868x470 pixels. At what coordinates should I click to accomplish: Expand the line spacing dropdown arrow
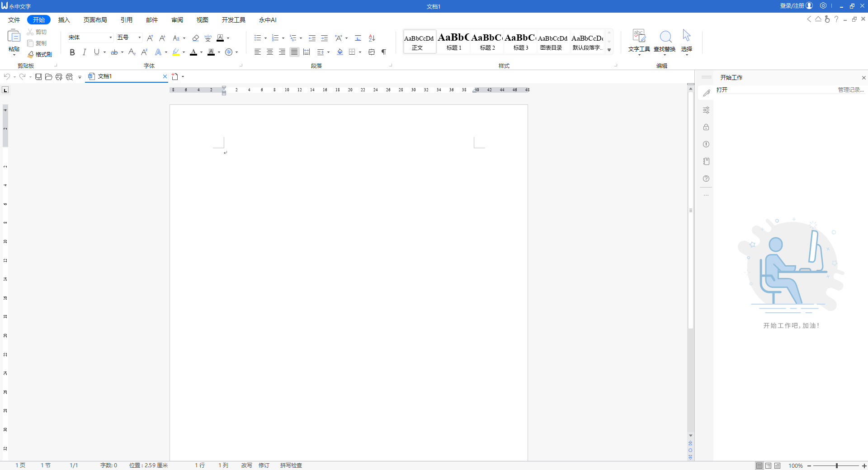(328, 52)
